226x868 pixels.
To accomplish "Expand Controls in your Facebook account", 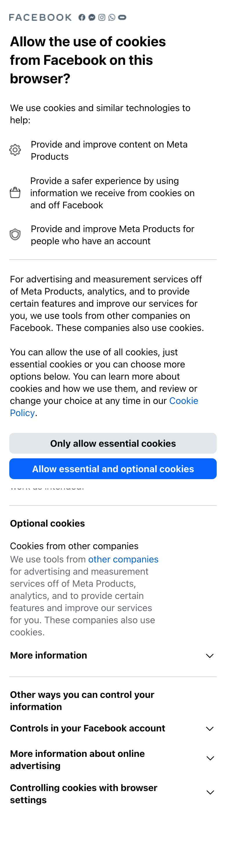I will point(209,729).
